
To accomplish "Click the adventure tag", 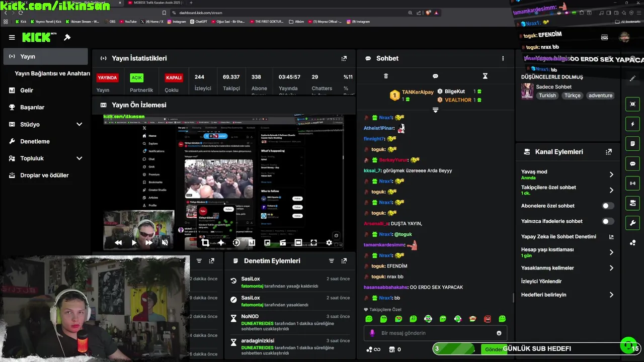I will tap(600, 96).
